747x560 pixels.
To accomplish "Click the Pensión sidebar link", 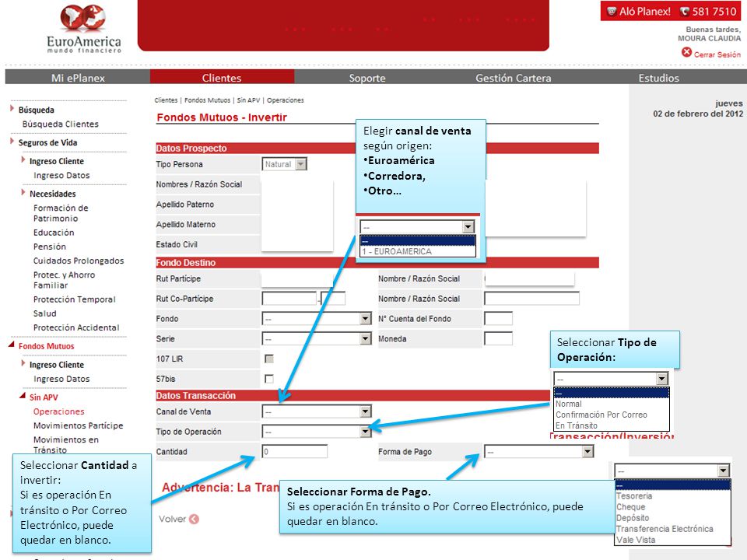I will click(50, 247).
